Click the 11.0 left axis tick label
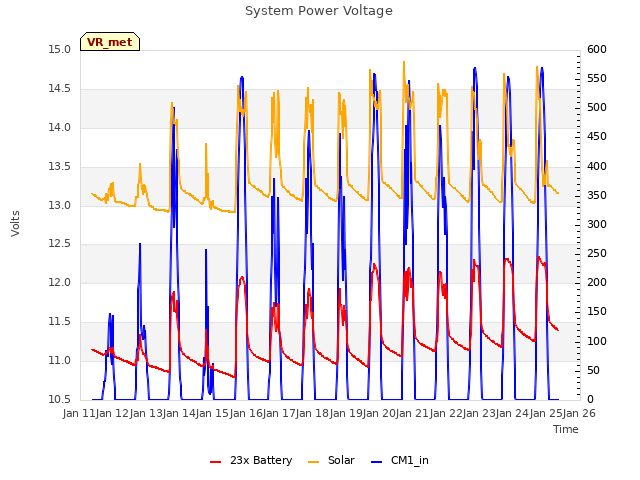This screenshot has width=640, height=480. tap(60, 360)
